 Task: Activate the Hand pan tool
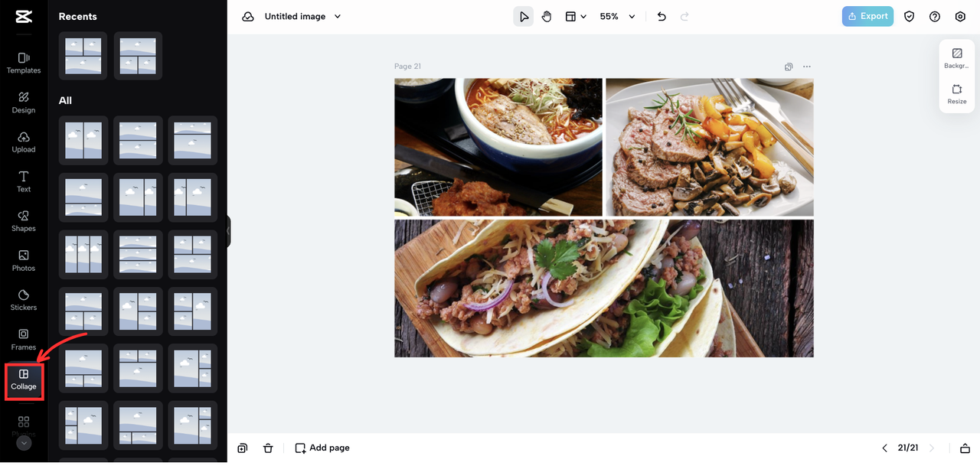point(547,16)
